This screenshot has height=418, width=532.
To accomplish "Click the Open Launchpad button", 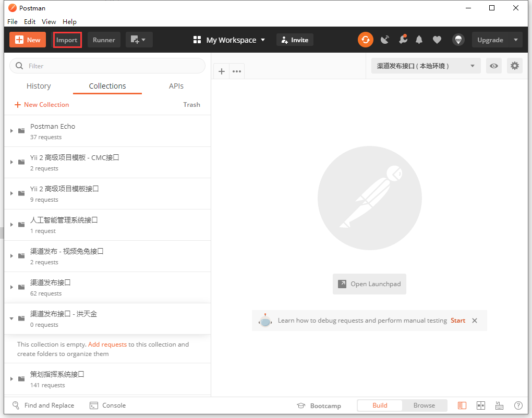I will point(369,284).
